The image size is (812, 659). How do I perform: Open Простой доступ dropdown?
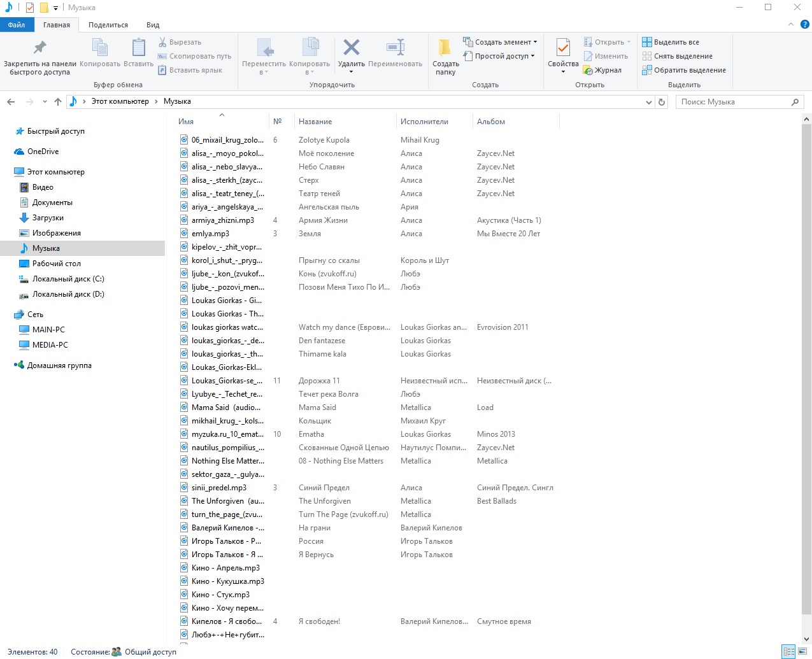click(x=499, y=56)
